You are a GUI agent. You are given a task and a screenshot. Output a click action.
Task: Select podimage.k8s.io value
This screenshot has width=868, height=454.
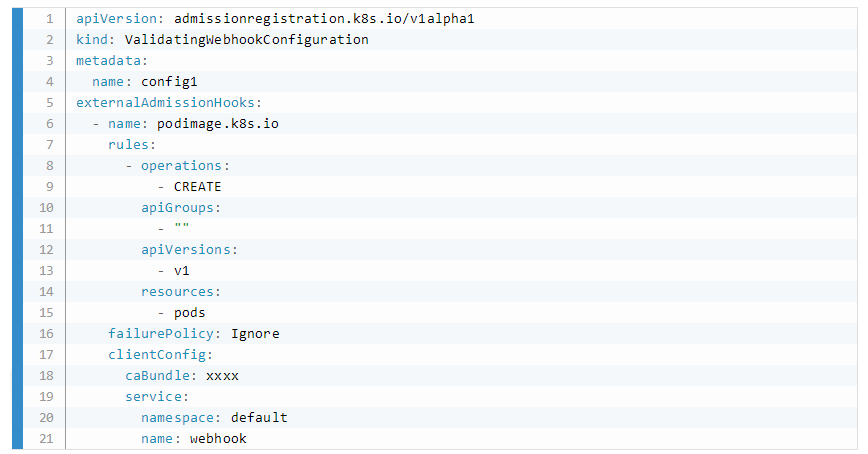218,124
